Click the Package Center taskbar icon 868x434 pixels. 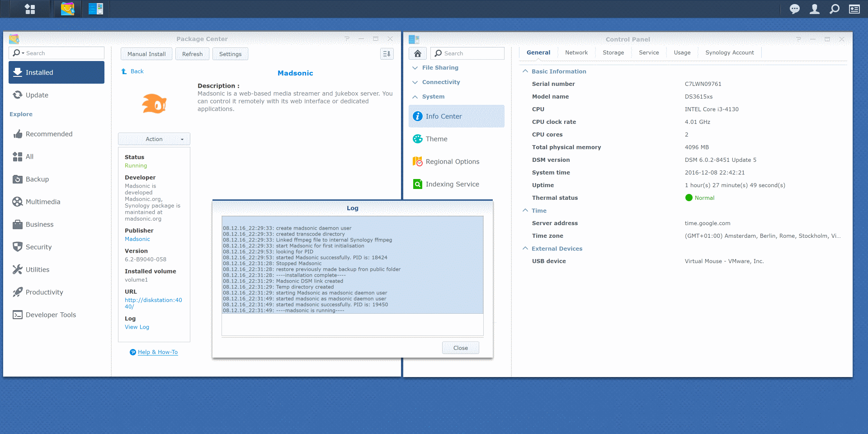pyautogui.click(x=68, y=9)
